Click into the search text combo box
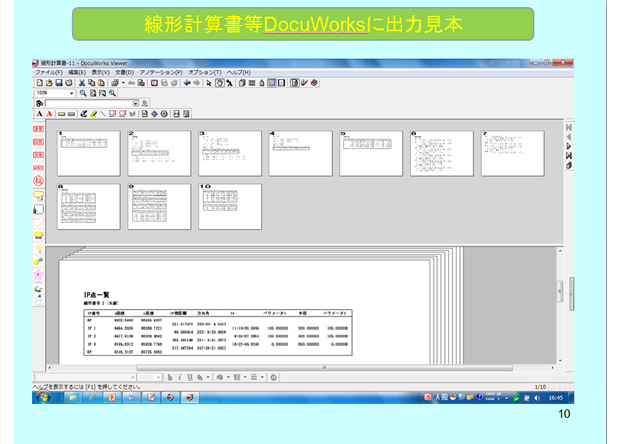Image resolution: width=620 pixels, height=444 pixels. [x=89, y=104]
